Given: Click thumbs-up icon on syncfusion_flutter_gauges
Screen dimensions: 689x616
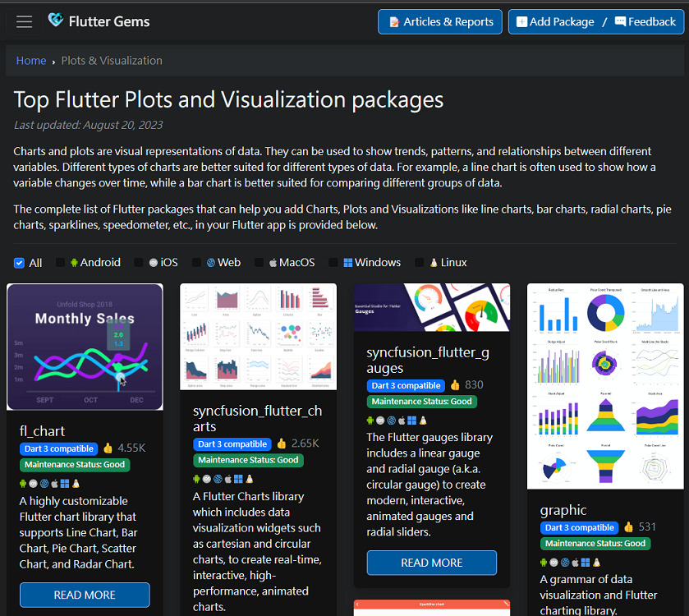Looking at the screenshot, I should coord(455,385).
